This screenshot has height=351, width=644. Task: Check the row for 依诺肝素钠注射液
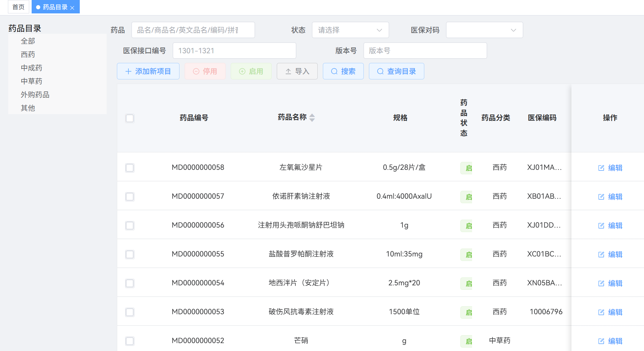[x=130, y=197]
